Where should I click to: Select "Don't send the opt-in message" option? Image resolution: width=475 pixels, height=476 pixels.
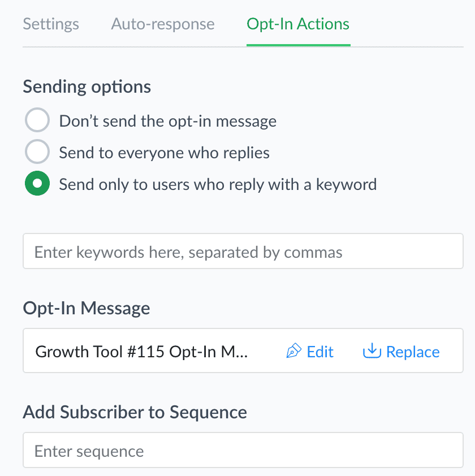click(167, 120)
